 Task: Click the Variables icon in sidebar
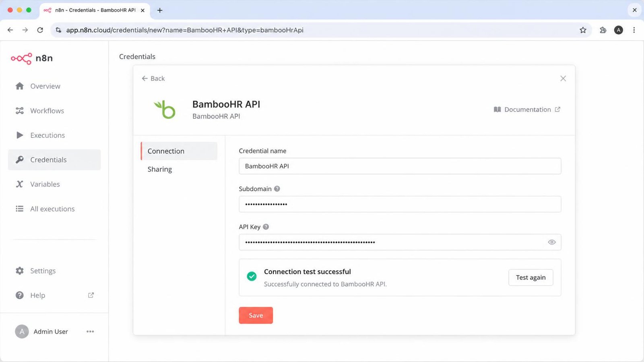(x=19, y=184)
